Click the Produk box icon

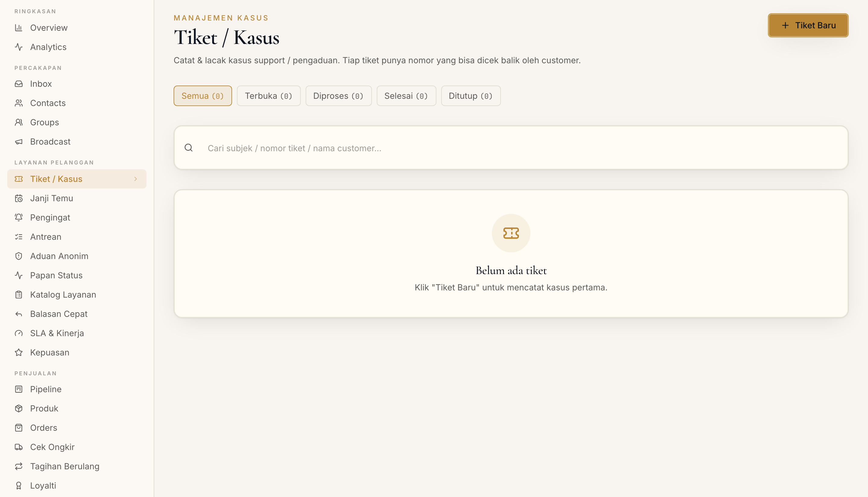(19, 408)
